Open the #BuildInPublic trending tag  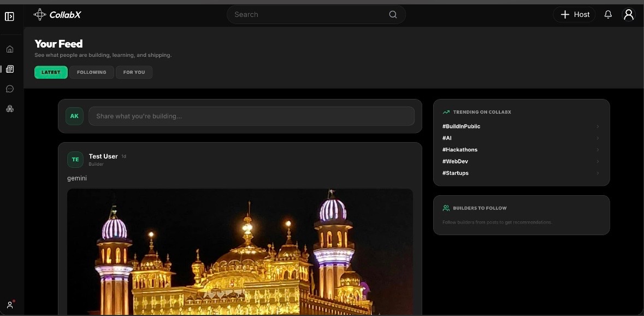pyautogui.click(x=461, y=127)
